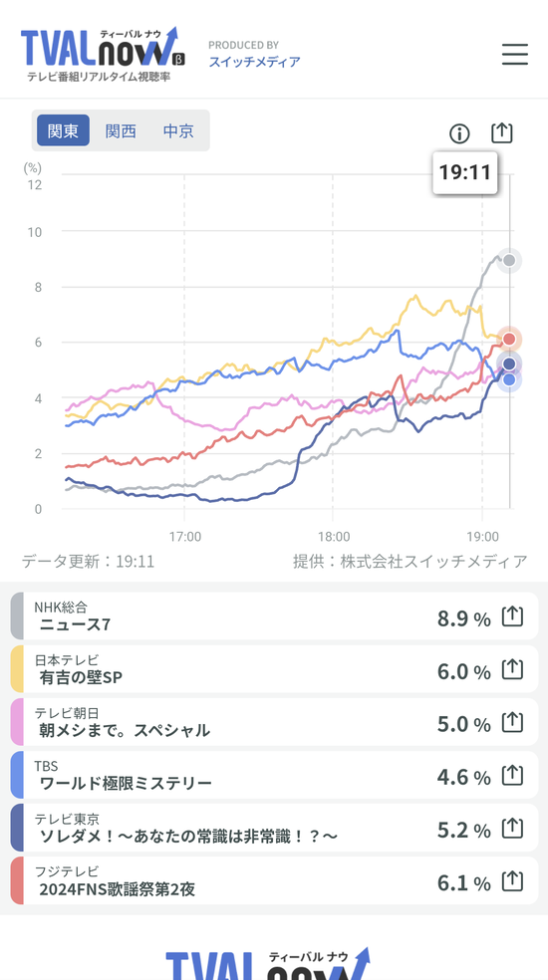Share the ワールド極限ミステリー rating
The height and width of the screenshot is (980, 548).
(x=512, y=776)
